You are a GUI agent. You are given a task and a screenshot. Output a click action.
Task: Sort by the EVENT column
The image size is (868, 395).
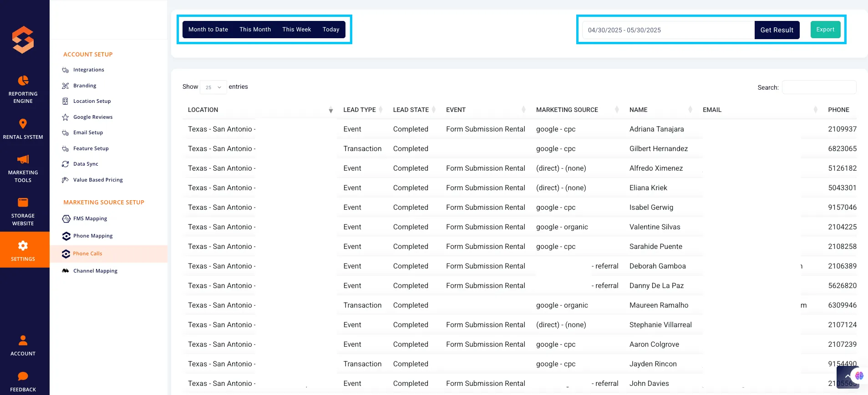pos(486,110)
